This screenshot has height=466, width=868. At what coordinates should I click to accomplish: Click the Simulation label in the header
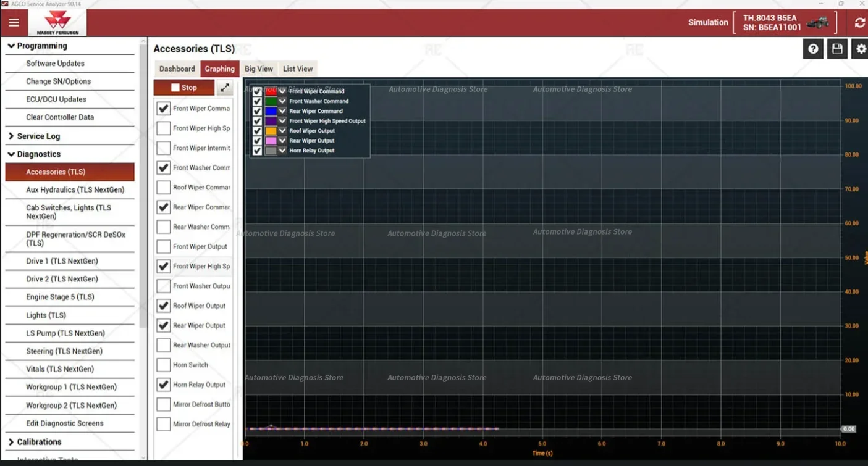708,23
